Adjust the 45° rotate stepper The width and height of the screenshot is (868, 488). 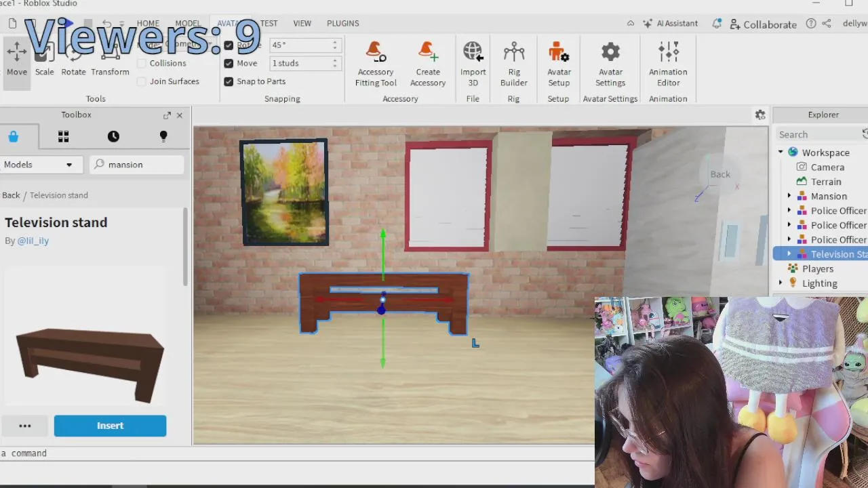tap(335, 45)
